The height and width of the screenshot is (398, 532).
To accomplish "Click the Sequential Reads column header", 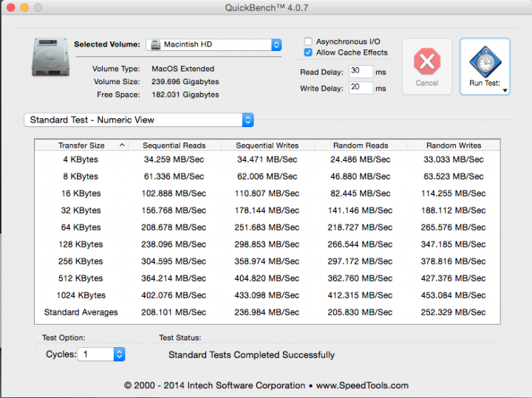I will 174,145.
